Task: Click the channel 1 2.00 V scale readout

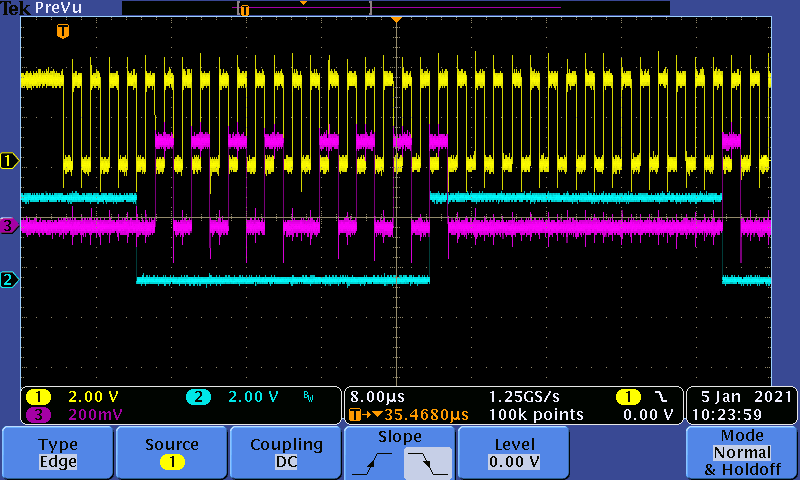Action: point(93,396)
